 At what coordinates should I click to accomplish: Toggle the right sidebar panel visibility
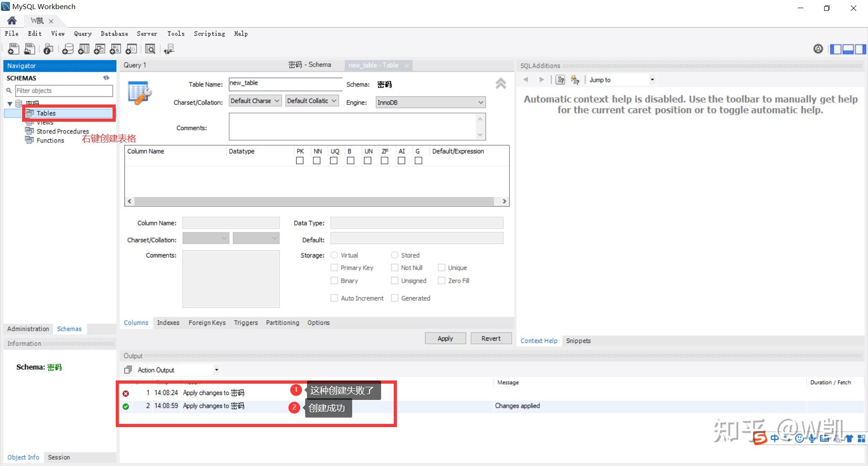point(860,49)
